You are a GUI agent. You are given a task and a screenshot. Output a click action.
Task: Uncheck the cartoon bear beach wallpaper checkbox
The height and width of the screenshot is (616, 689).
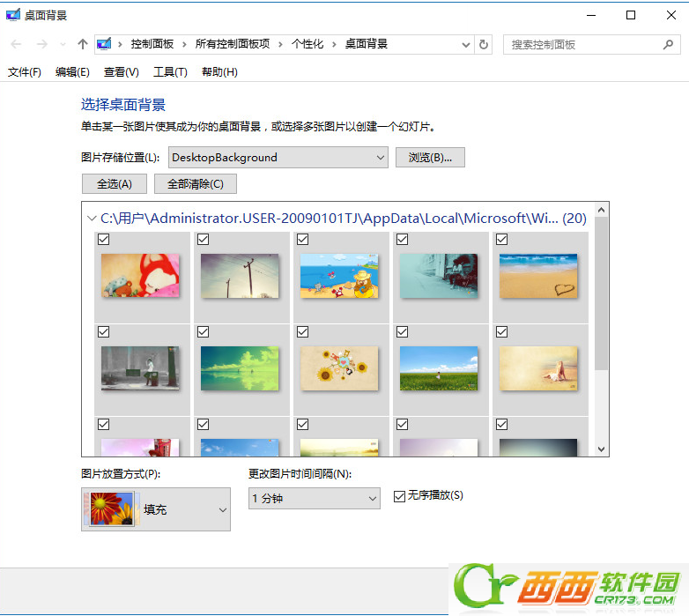click(x=303, y=240)
